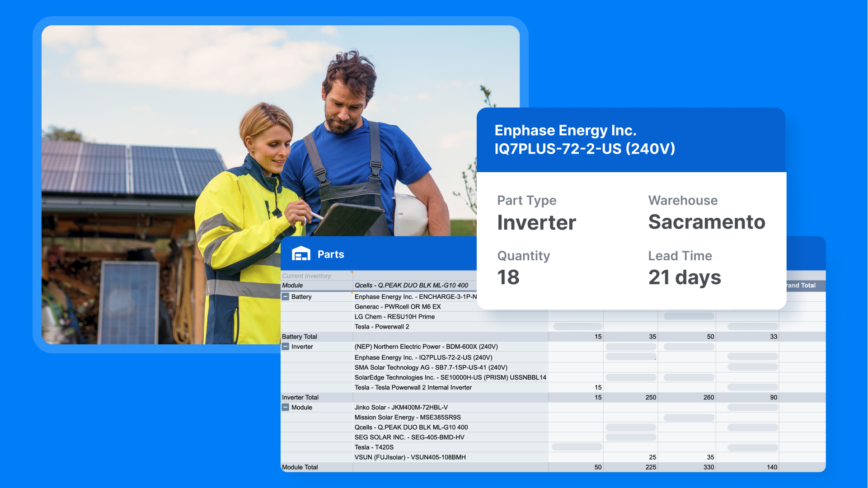
Task: Collapse the Battery group row
Action: coord(286,296)
